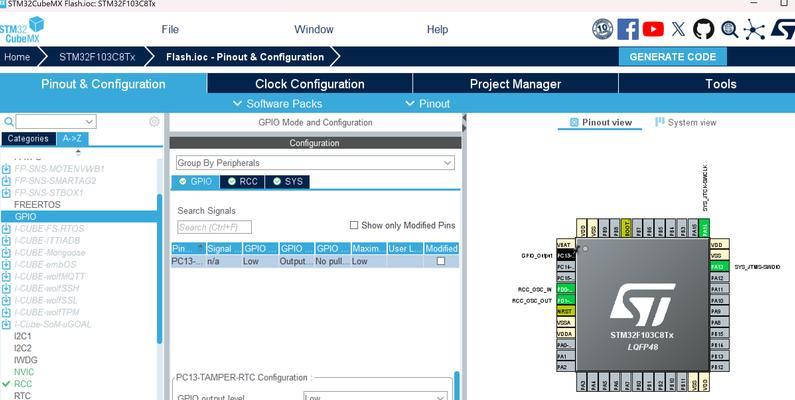
Task: Click the GENERATE CODE button
Action: pyautogui.click(x=672, y=57)
